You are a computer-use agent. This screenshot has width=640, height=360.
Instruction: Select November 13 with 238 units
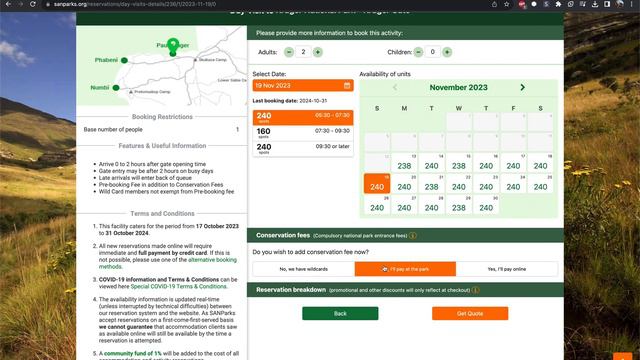(404, 162)
